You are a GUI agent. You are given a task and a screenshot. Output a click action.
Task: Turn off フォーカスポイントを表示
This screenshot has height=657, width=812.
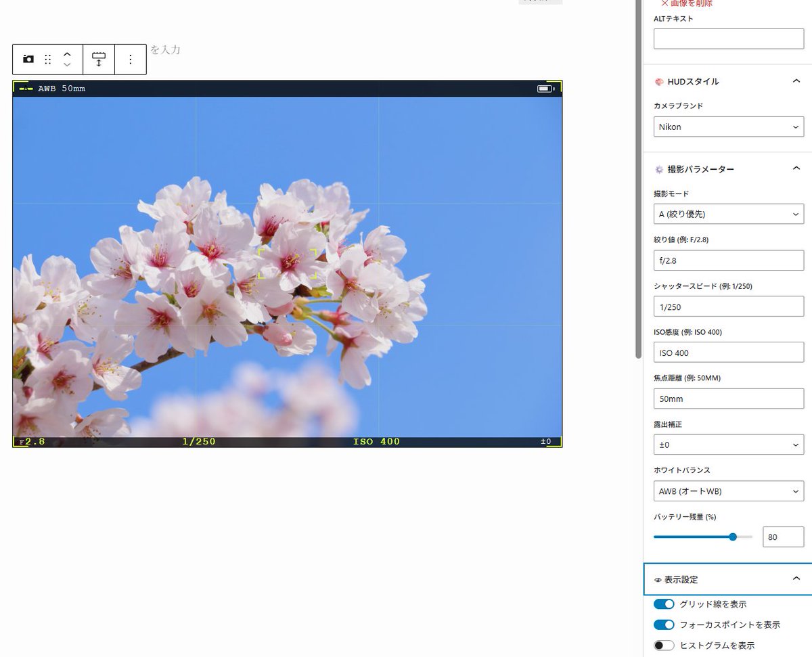pyautogui.click(x=664, y=625)
